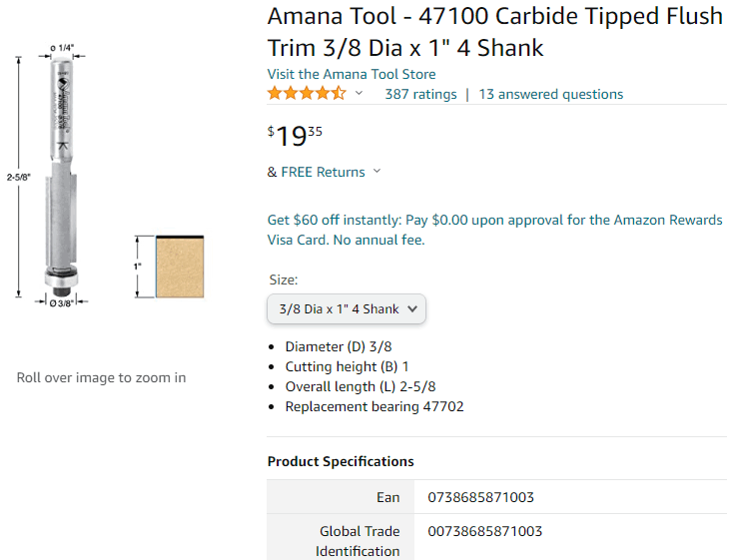Expand the FREE Returns chevron
The image size is (747, 560).
[376, 171]
